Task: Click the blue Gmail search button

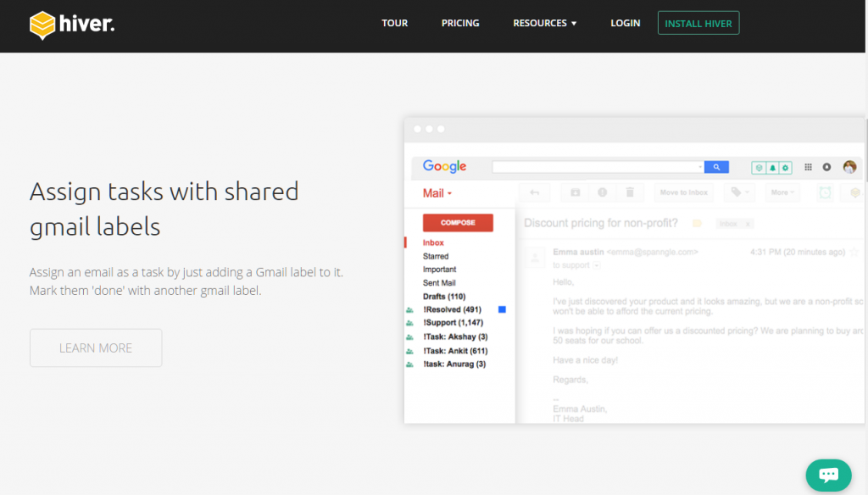Action: (x=716, y=167)
